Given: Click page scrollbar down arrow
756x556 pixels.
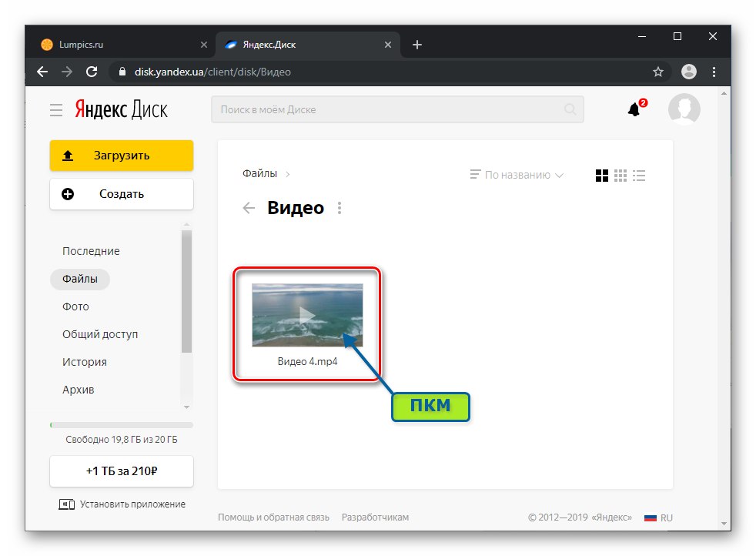Looking at the screenshot, I should 724,524.
